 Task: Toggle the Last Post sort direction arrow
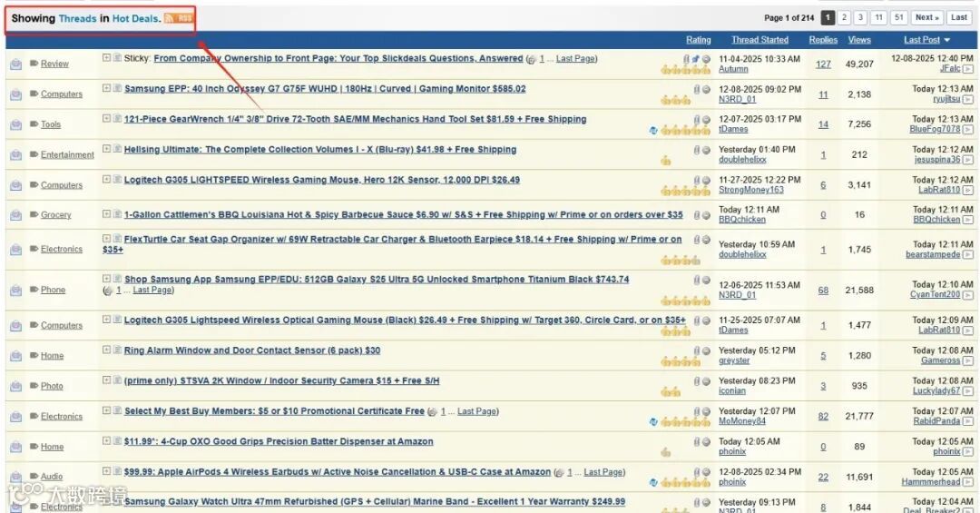click(947, 40)
